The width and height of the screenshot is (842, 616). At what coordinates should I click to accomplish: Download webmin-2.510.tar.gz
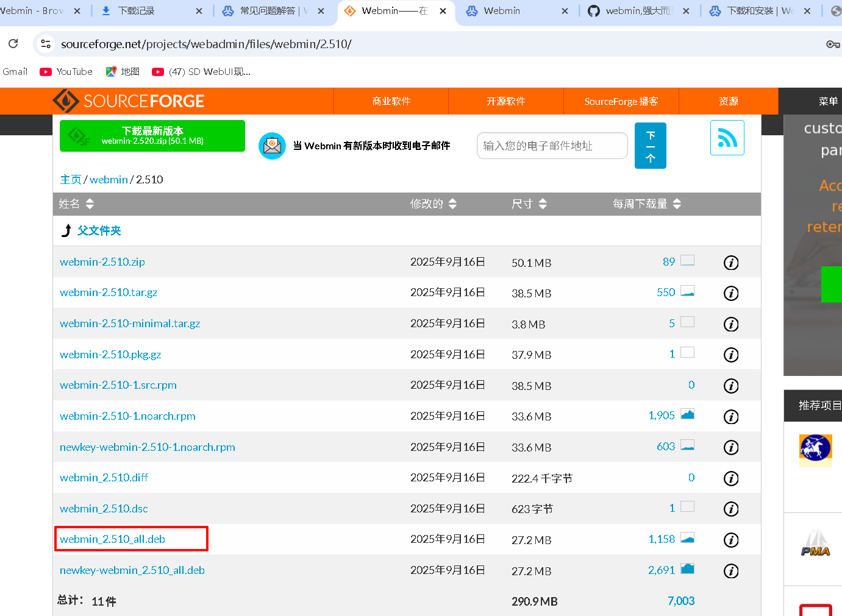[x=109, y=292]
